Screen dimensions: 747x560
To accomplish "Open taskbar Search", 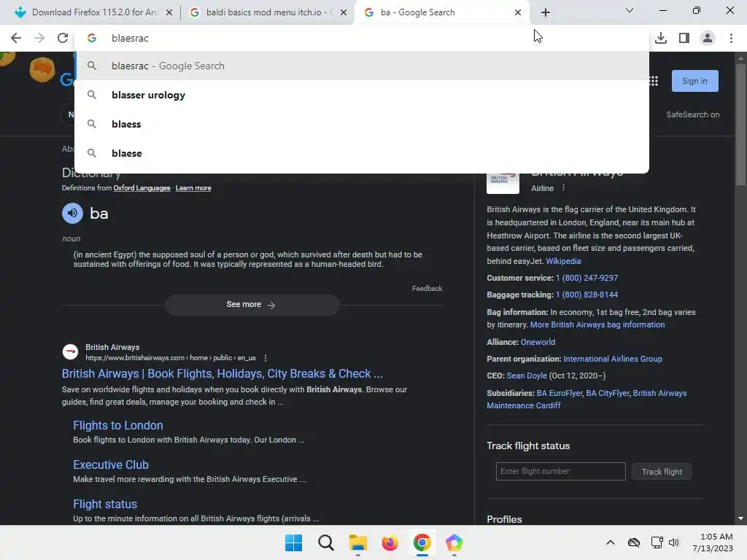I will (326, 542).
